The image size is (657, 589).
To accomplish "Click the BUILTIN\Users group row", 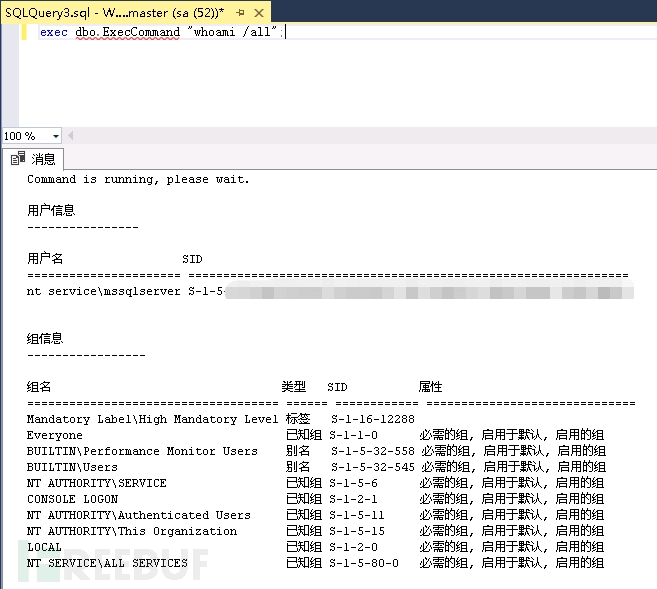I will (316, 467).
